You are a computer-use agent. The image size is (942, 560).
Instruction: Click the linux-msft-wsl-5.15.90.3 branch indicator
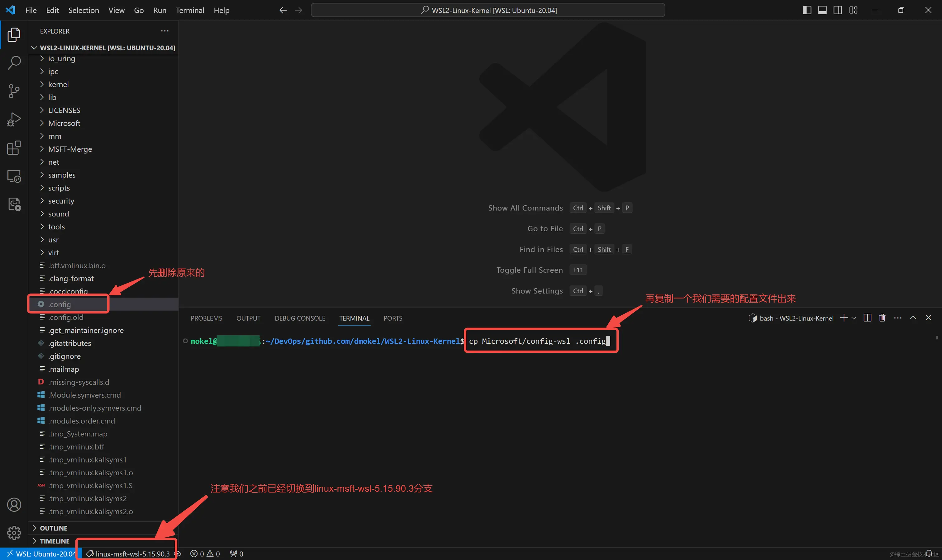coord(128,553)
